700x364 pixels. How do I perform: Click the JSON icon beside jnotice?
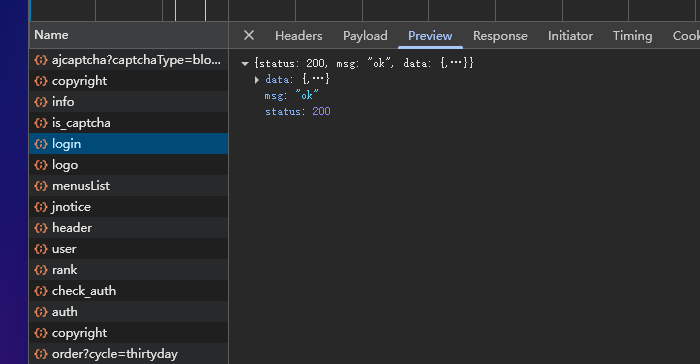tap(41, 207)
